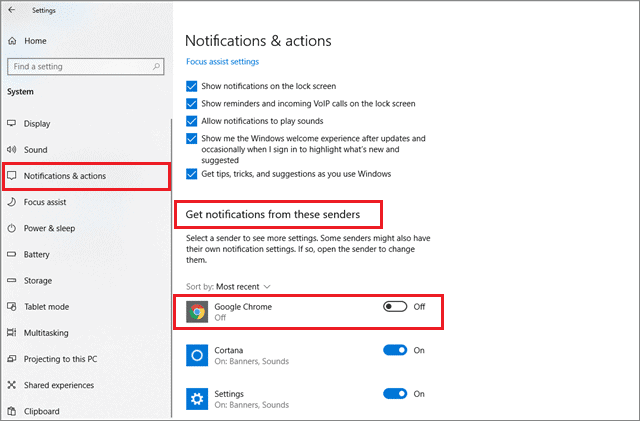The image size is (640, 421).
Task: Click the Clipboard icon in sidebar
Action: click(x=12, y=411)
